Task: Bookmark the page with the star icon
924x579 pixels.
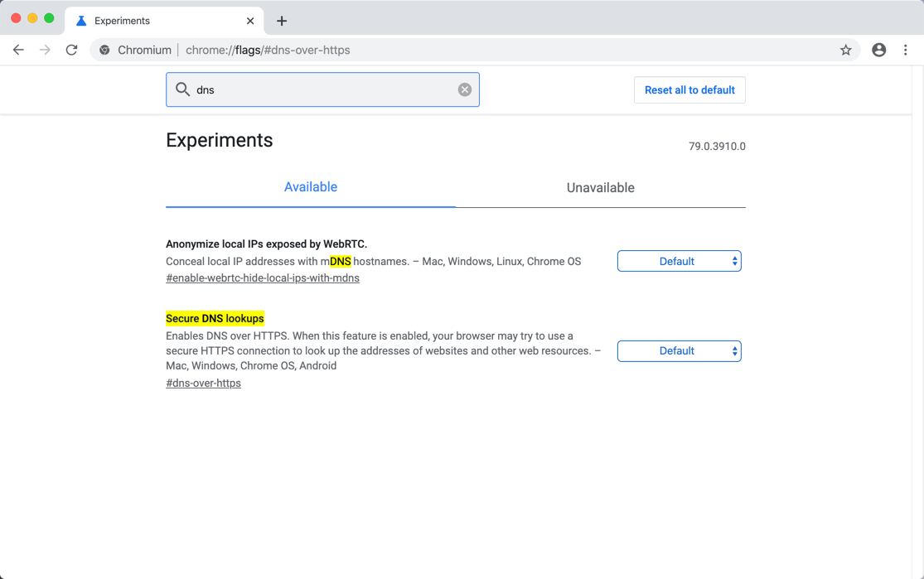Action: (x=845, y=50)
